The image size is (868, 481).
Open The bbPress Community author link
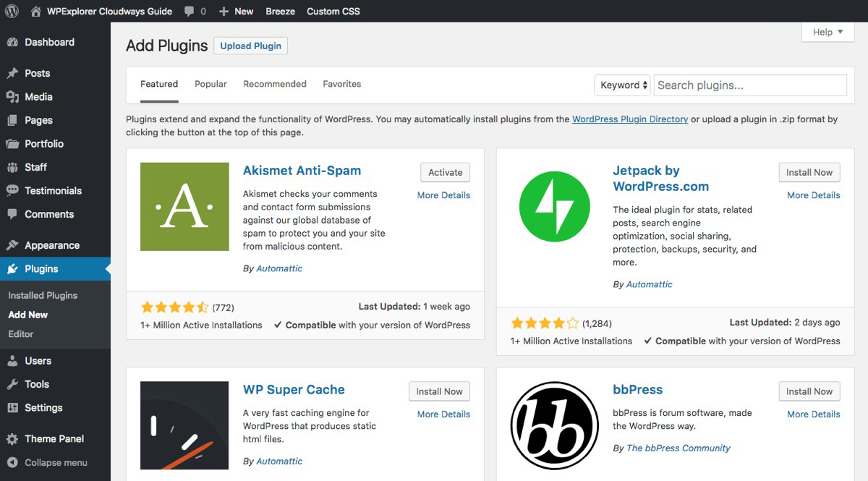click(678, 448)
